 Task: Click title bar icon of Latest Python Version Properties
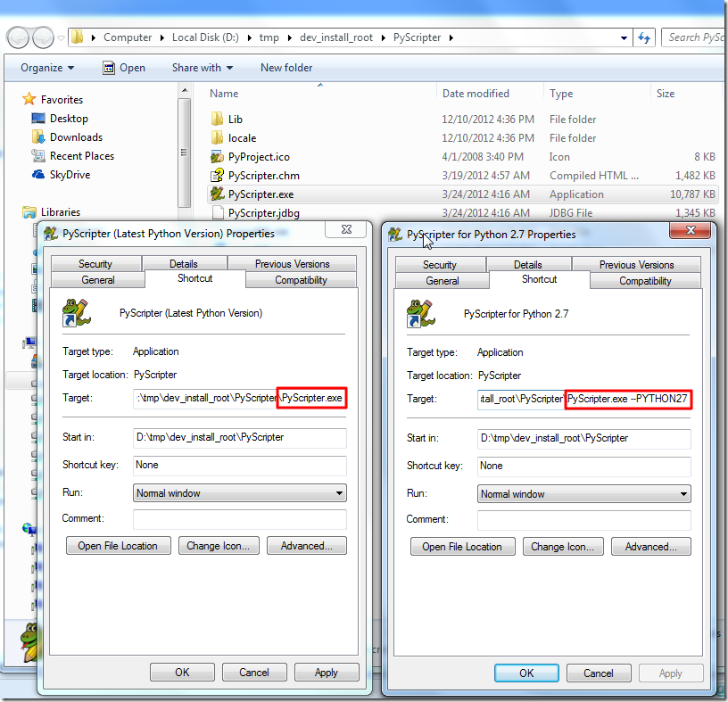[50, 234]
